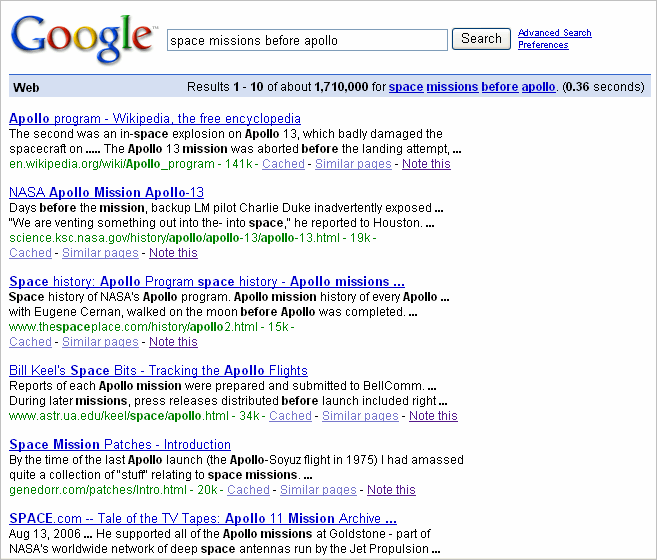Click the 'space' query word link in results bar
The width and height of the screenshot is (657, 560).
tap(406, 87)
